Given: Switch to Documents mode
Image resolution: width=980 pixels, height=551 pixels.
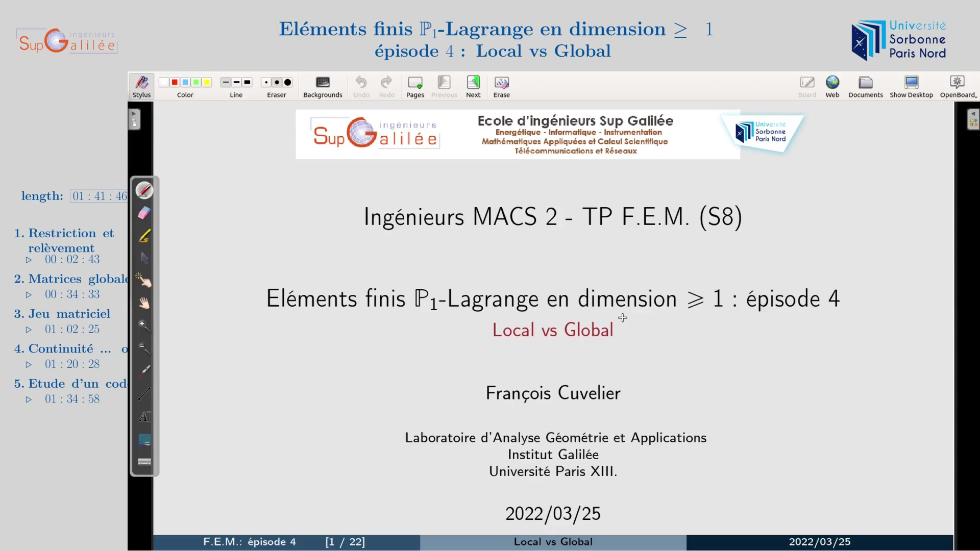Looking at the screenshot, I should [x=866, y=87].
